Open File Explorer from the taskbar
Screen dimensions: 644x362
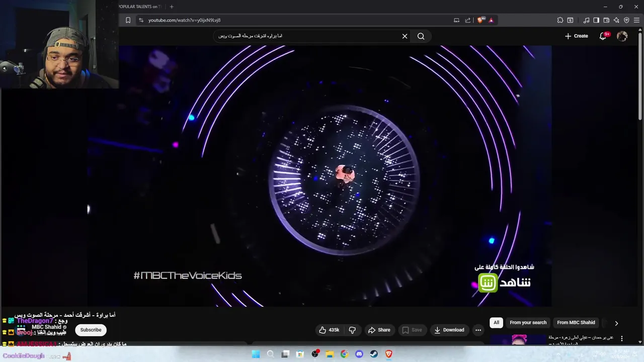(x=330, y=354)
